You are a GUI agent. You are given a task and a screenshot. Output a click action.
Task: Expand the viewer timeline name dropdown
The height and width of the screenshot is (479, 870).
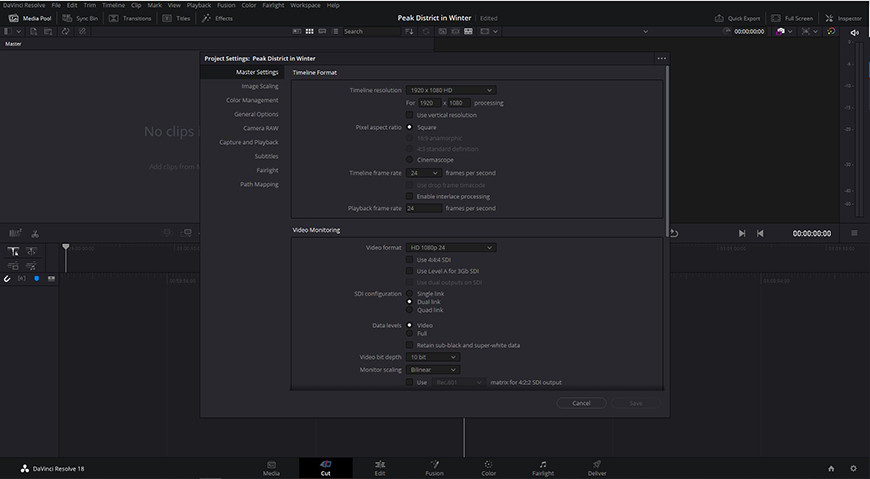(x=645, y=32)
